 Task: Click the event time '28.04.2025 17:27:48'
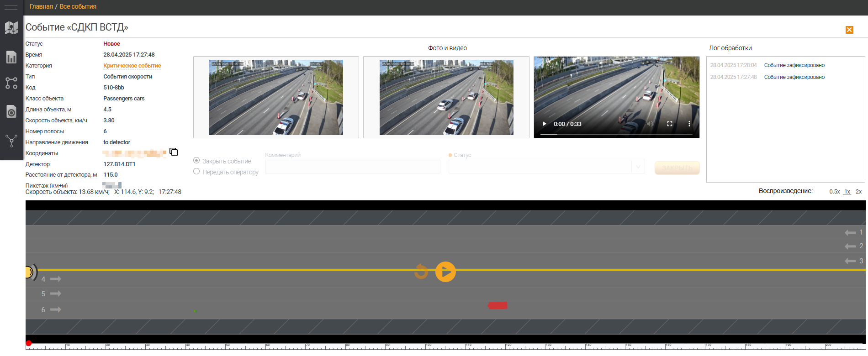click(129, 55)
